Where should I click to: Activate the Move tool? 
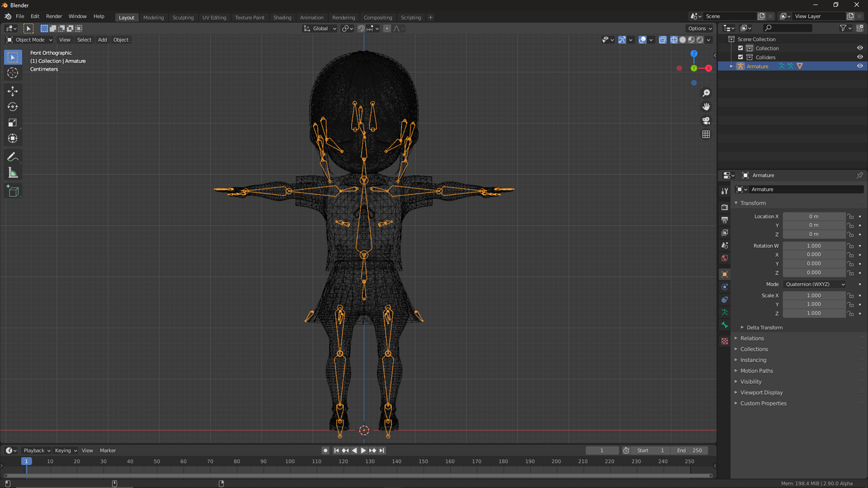pyautogui.click(x=13, y=91)
